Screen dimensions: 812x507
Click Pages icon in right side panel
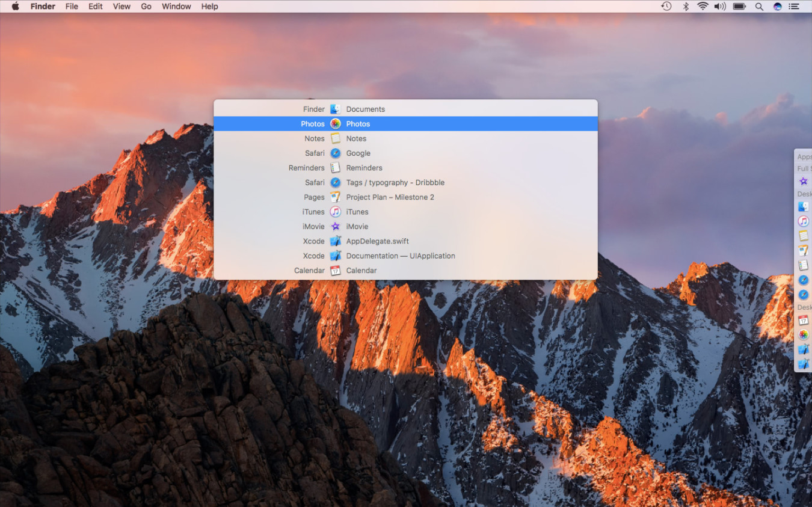[x=803, y=250]
